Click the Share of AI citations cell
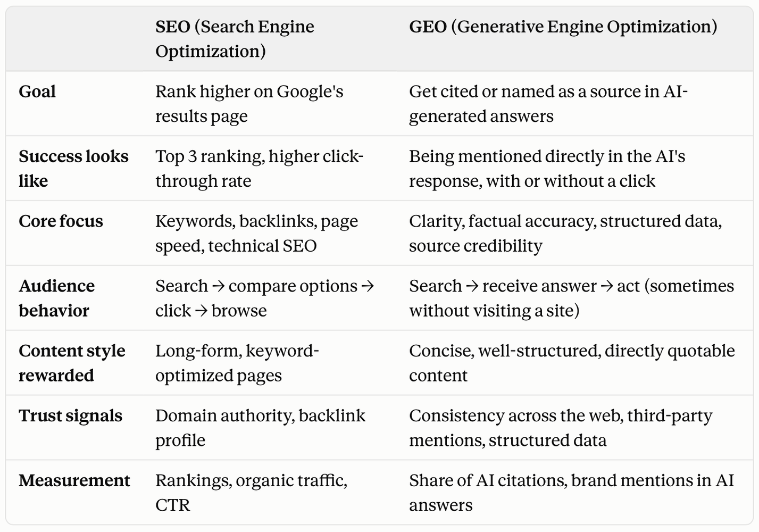Screen dimensions: 759x532 [571, 493]
